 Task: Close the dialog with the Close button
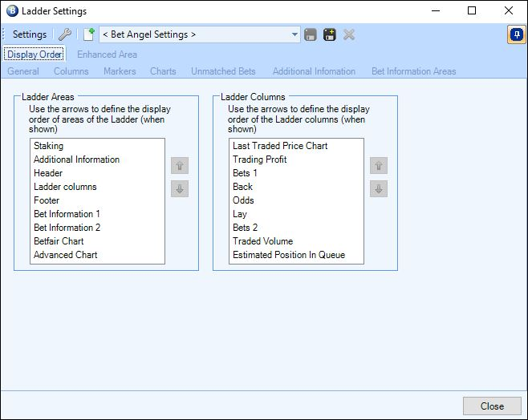pyautogui.click(x=492, y=406)
